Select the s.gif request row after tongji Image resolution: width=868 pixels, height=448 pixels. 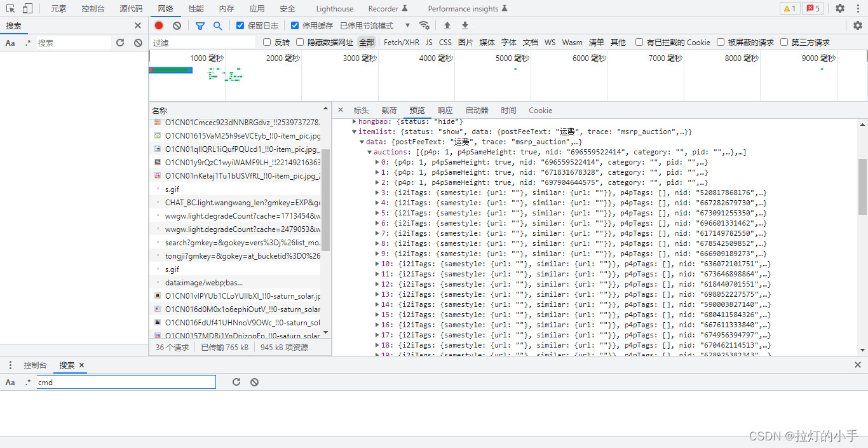point(235,269)
